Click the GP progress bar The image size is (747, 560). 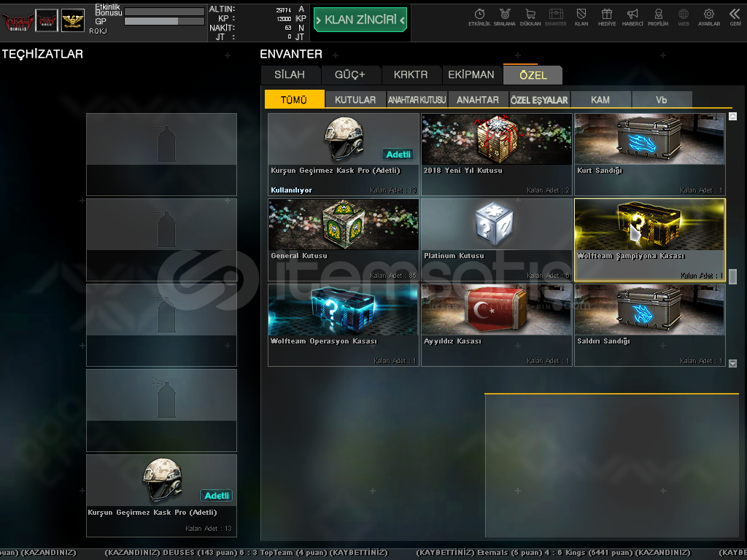tap(164, 21)
